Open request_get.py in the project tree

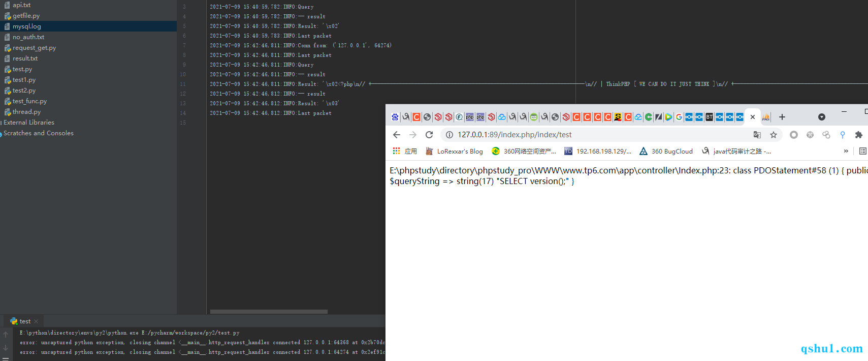pyautogui.click(x=34, y=48)
